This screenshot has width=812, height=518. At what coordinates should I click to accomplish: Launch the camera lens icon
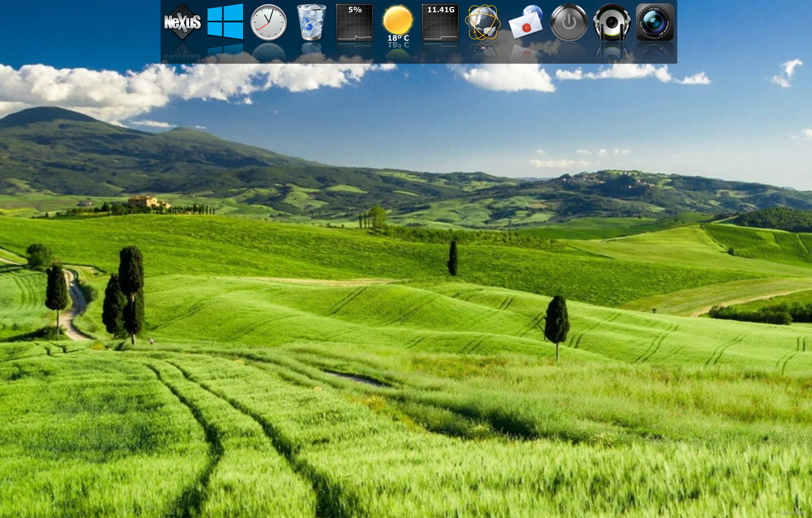[655, 22]
